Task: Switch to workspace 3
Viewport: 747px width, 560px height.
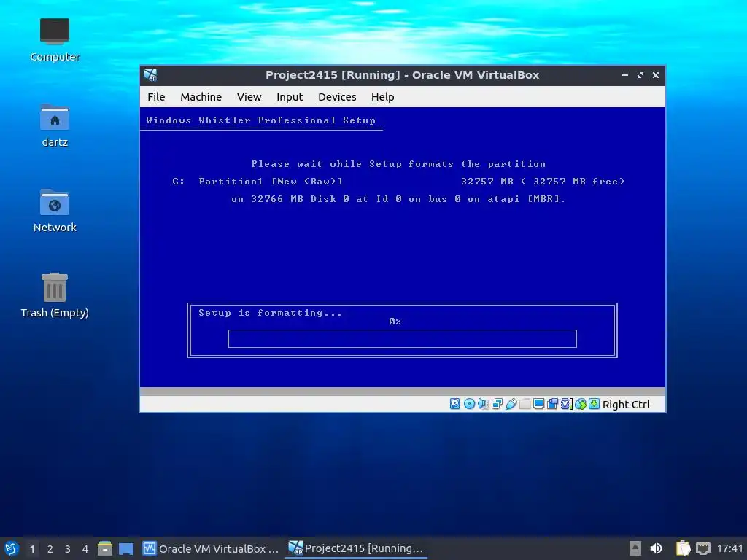Action: pyautogui.click(x=68, y=549)
